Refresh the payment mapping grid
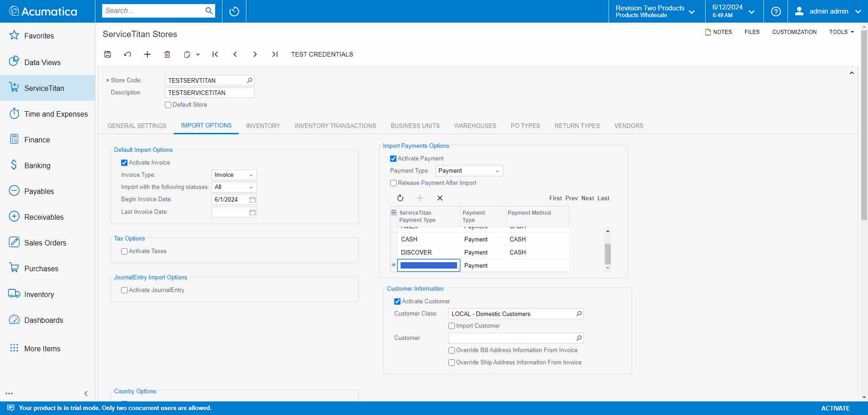This screenshot has width=868, height=415. [x=400, y=198]
